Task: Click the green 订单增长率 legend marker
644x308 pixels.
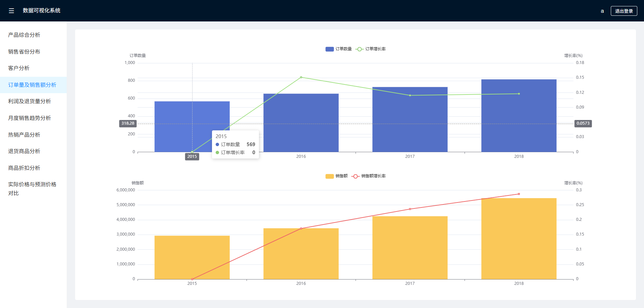Action: coord(359,49)
